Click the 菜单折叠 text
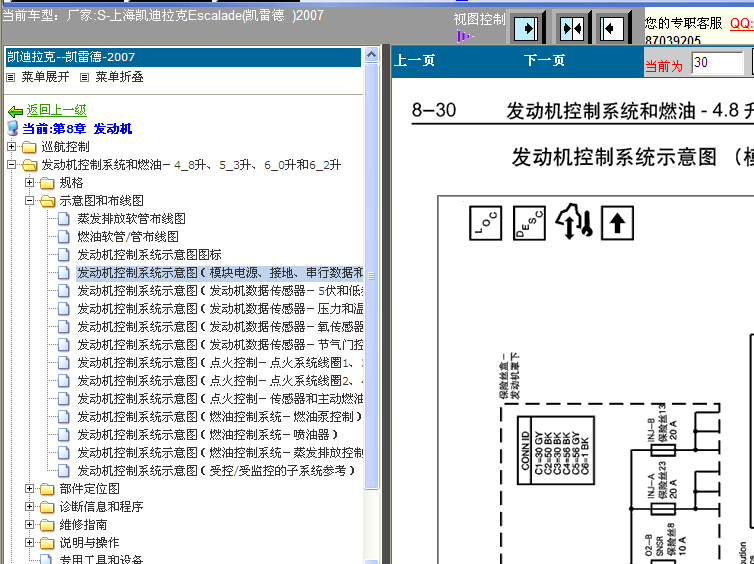The height and width of the screenshot is (564, 754). [x=119, y=77]
